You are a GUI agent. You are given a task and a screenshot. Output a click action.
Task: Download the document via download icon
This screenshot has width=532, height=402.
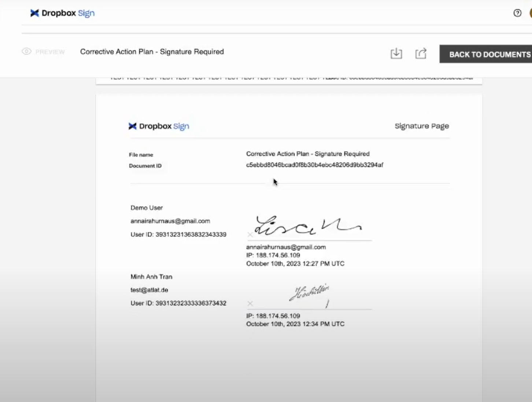(396, 54)
